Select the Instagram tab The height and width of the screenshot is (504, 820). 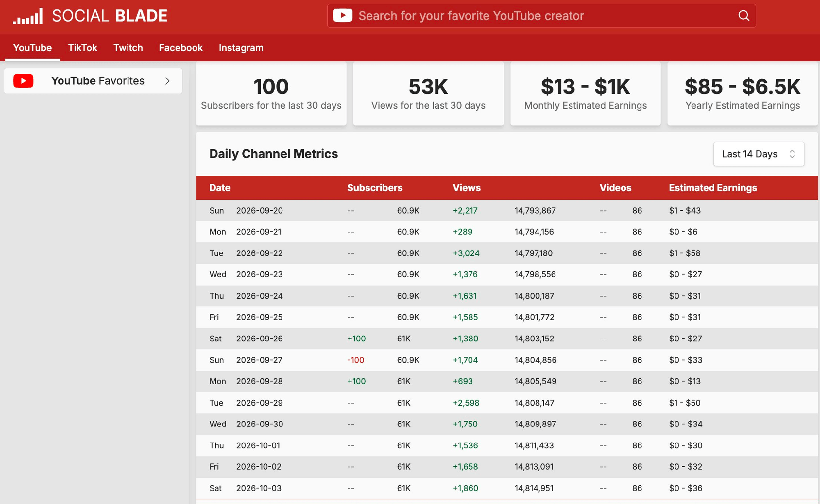tap(241, 48)
